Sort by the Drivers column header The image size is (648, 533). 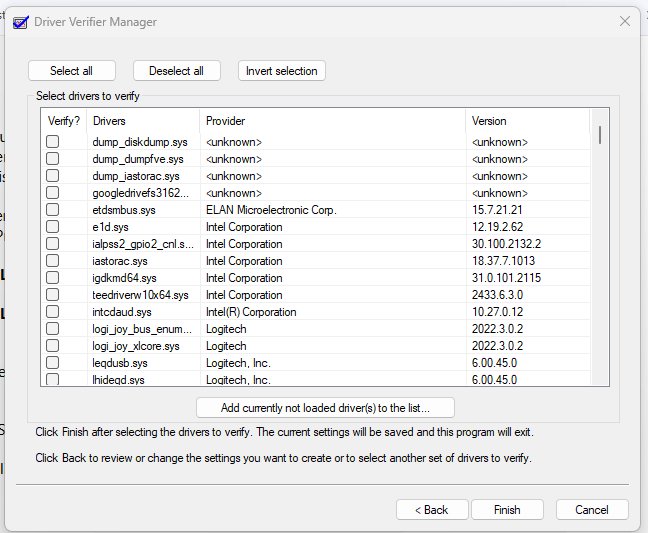click(x=143, y=121)
